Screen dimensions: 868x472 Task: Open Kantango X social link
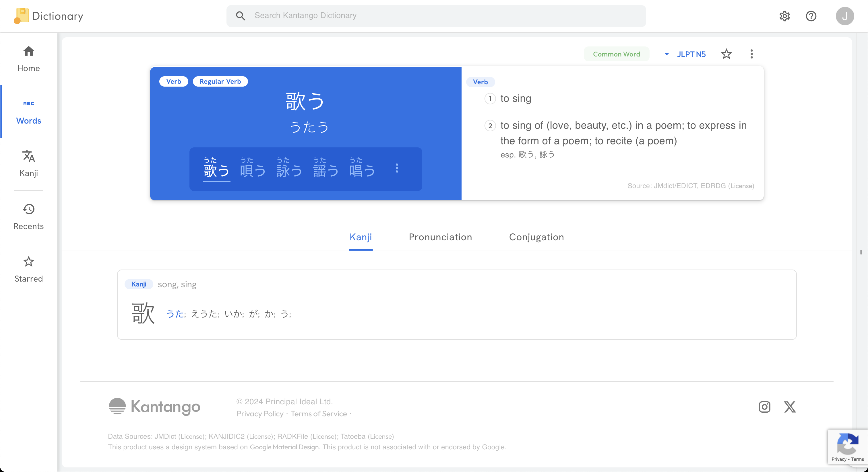click(x=789, y=407)
